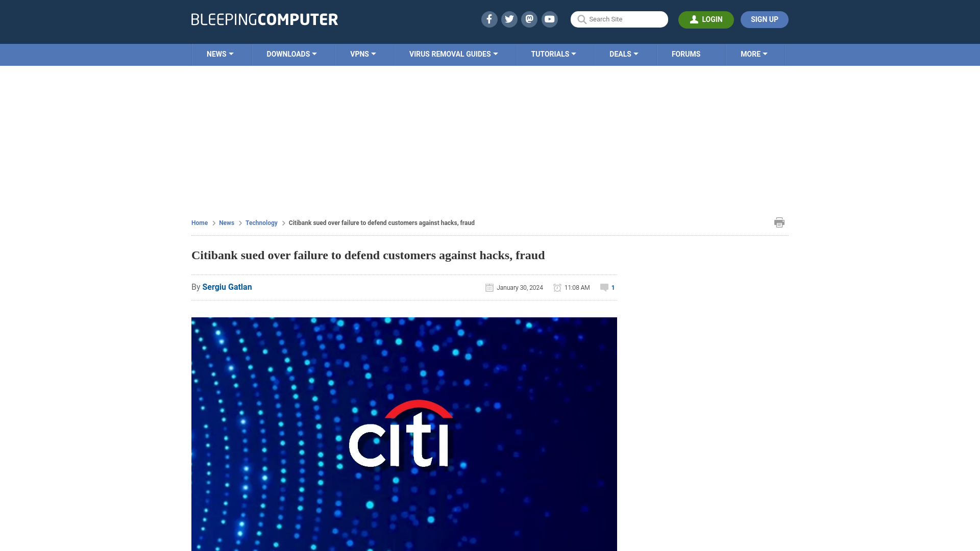
Task: Click the Print article icon
Action: tap(779, 222)
